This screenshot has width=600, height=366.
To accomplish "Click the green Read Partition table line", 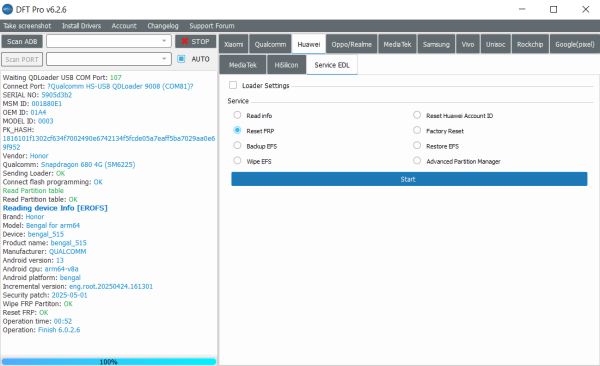I will (x=33, y=191).
